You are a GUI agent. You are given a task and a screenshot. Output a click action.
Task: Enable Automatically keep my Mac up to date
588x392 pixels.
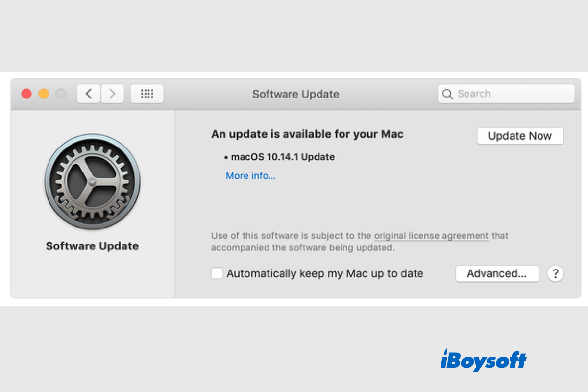(x=217, y=273)
